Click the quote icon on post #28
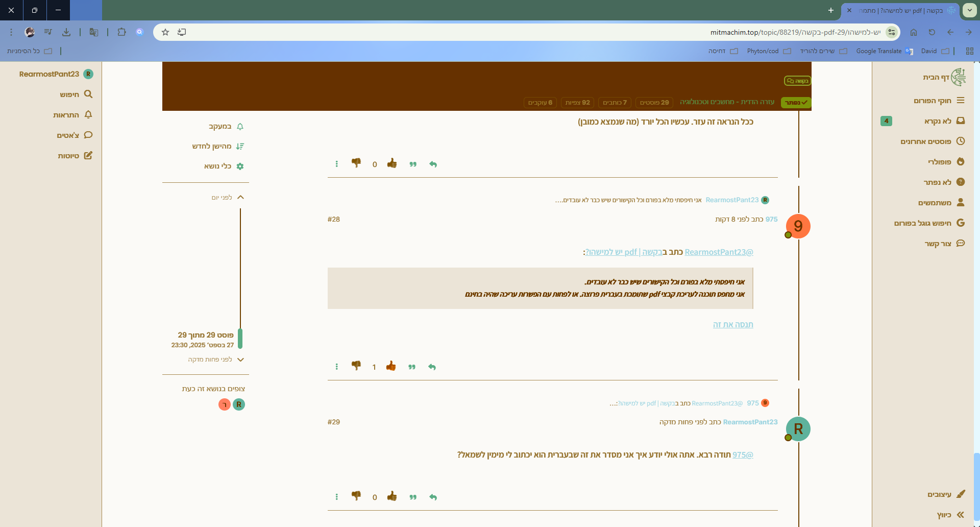The height and width of the screenshot is (527, 980). click(412, 367)
